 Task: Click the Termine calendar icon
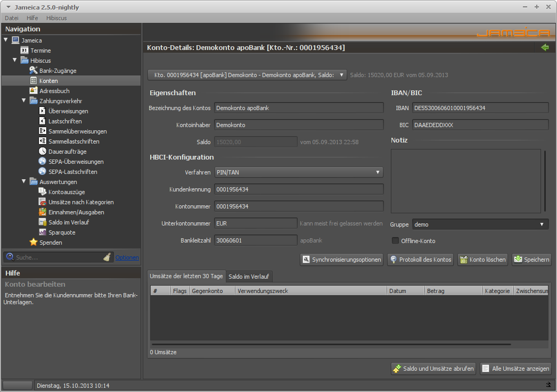point(24,50)
